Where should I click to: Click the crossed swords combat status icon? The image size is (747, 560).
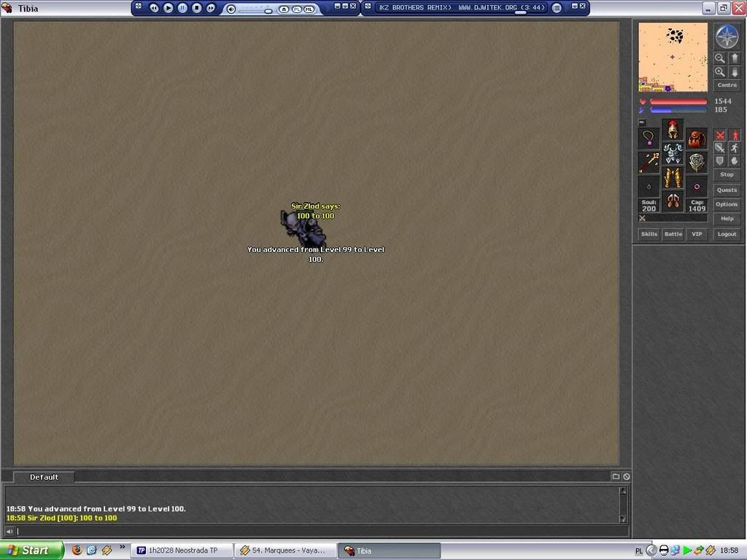point(642,218)
